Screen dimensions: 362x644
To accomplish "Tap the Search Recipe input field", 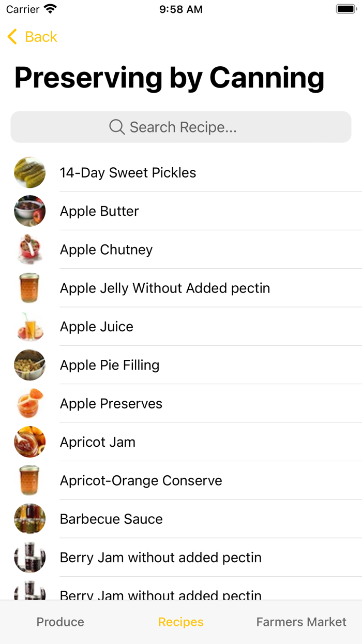I will [181, 127].
